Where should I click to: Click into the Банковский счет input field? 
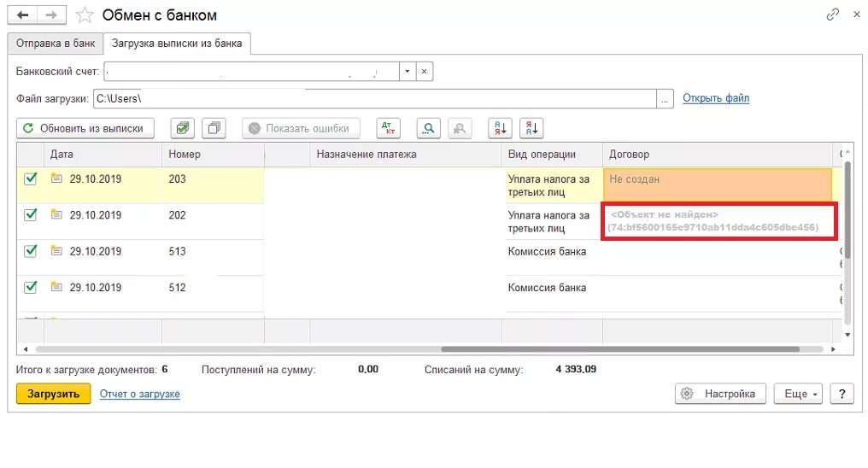coord(251,72)
